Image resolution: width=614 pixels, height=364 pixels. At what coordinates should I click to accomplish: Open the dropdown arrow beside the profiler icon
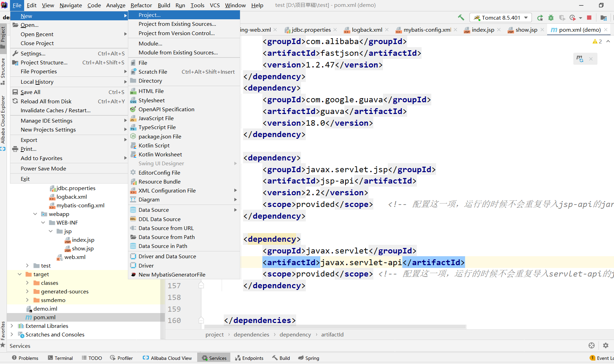tap(581, 18)
